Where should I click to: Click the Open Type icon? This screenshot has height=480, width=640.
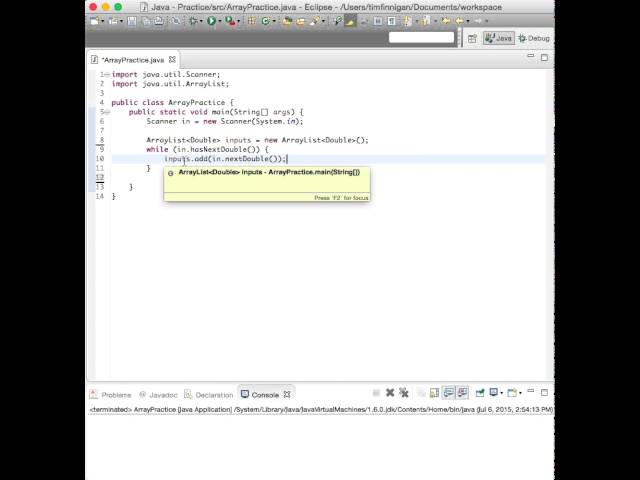coord(287,21)
